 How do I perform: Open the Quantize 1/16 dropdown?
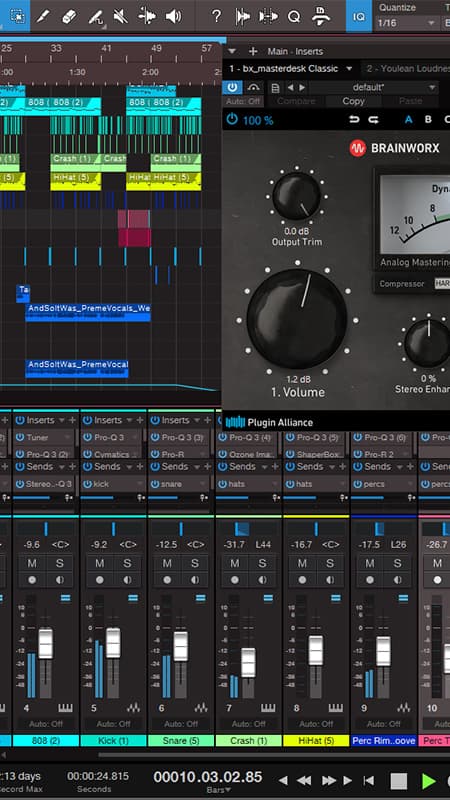pos(407,23)
